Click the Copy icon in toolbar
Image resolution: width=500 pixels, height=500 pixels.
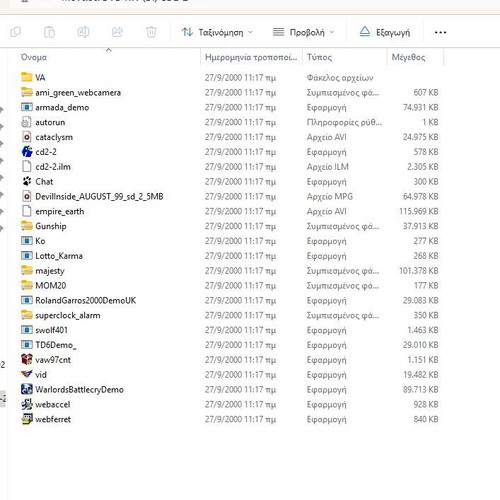click(x=16, y=32)
